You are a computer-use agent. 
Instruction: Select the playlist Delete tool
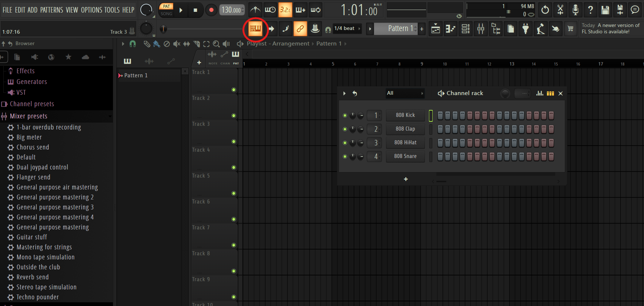pos(167,44)
